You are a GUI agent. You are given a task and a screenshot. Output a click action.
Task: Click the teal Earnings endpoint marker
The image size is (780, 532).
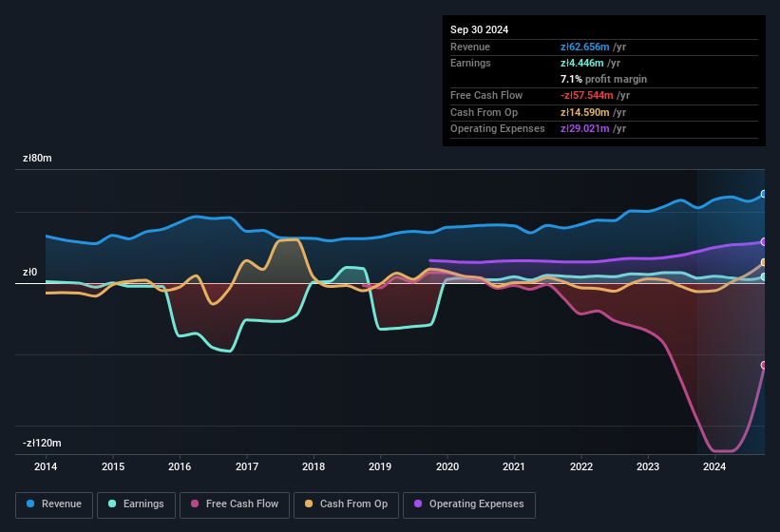click(764, 276)
